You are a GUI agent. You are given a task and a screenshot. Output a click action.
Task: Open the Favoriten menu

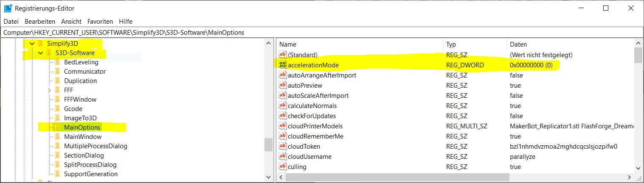100,21
